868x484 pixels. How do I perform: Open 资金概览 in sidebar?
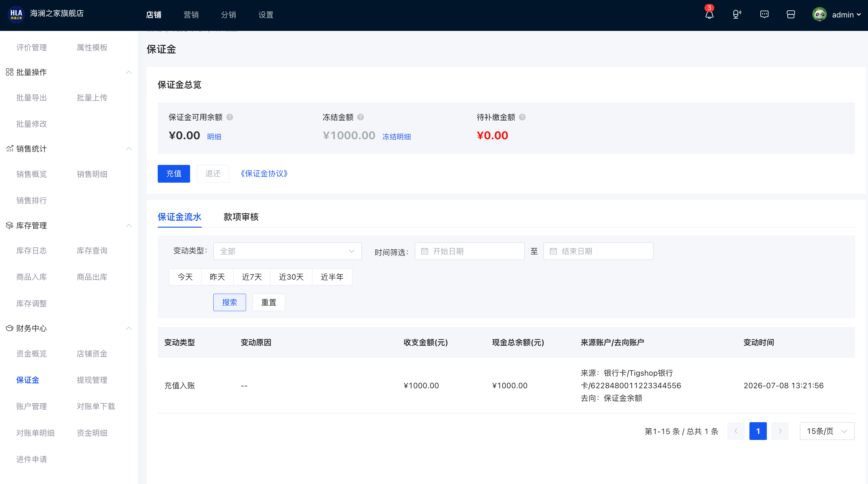(x=32, y=354)
